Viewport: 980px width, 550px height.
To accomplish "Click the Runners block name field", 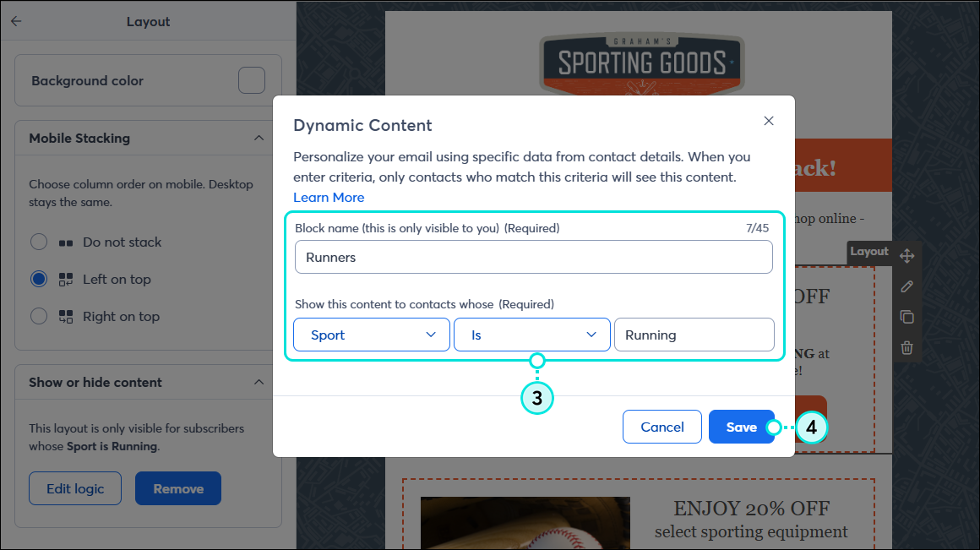I will pos(533,256).
